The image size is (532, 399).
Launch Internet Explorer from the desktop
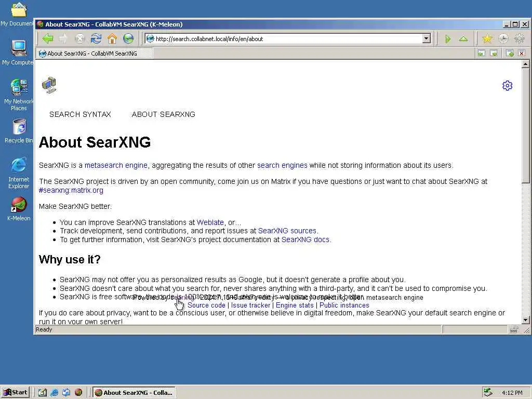coord(19,173)
